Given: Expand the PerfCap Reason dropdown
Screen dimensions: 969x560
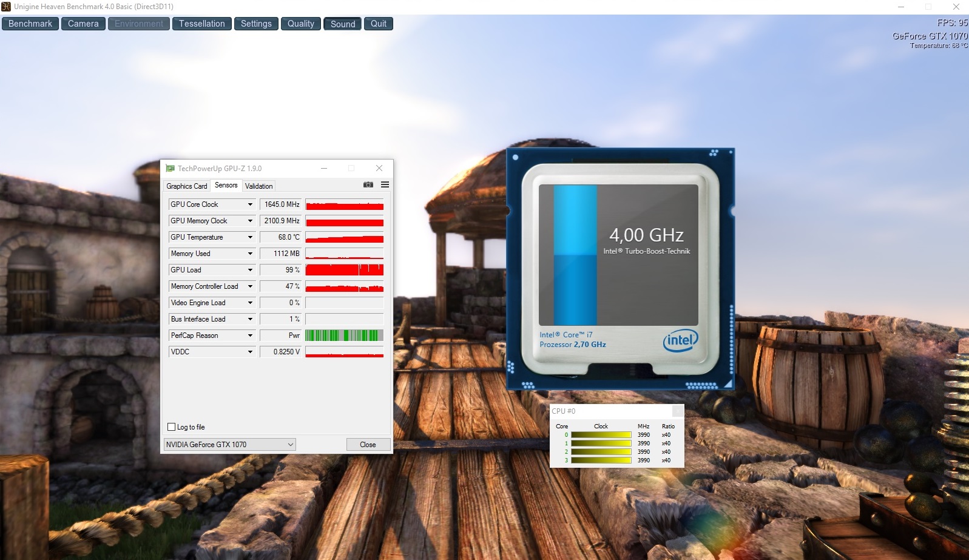Looking at the screenshot, I should 250,336.
